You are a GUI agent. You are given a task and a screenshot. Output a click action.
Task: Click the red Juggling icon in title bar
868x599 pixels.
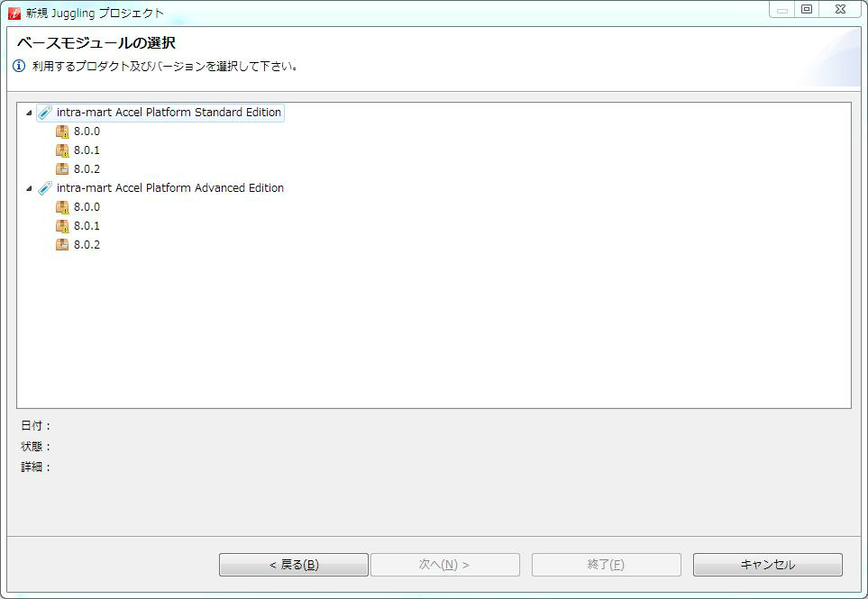point(14,13)
